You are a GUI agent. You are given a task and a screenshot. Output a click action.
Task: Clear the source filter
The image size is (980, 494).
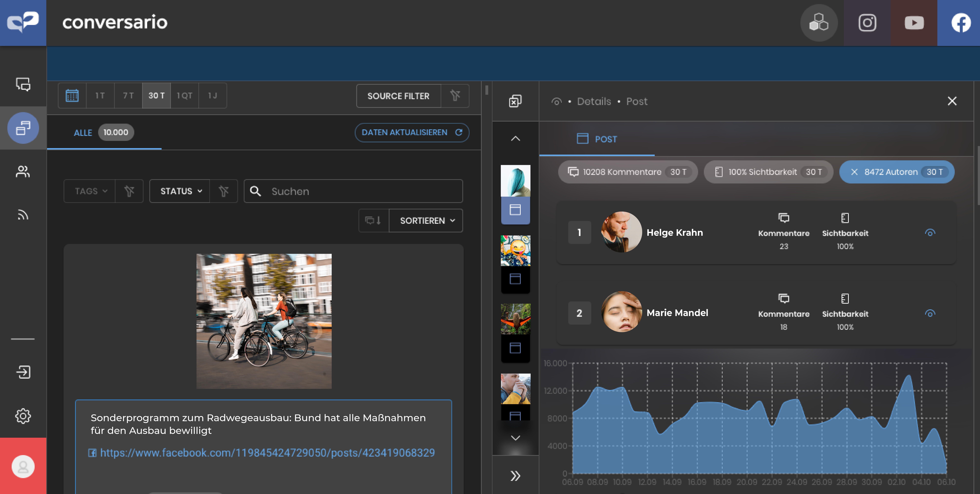(x=455, y=96)
